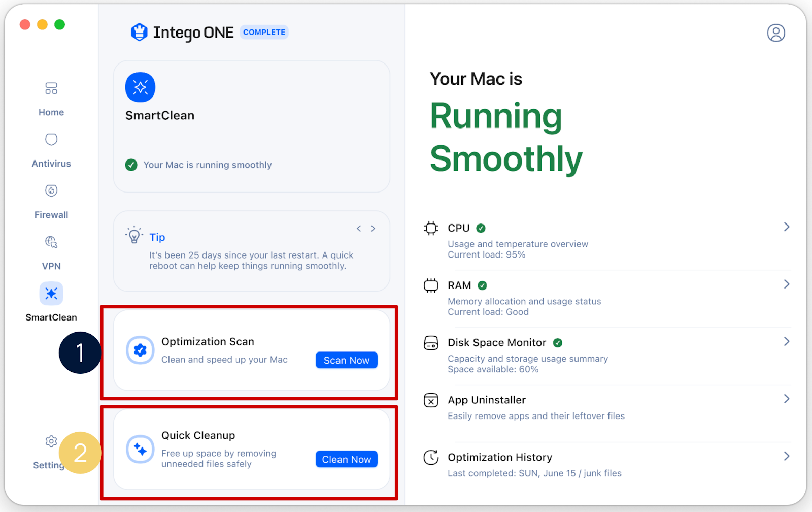Click "Clean and speed up your Mac" text

coord(224,360)
